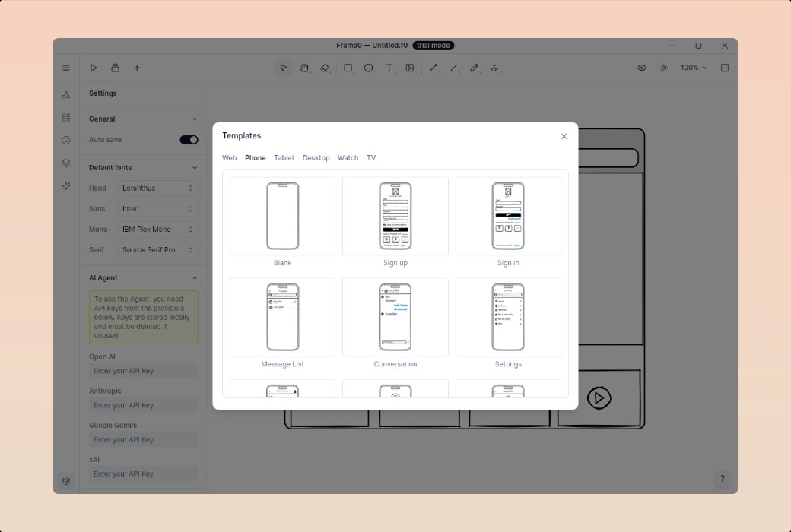Image resolution: width=791 pixels, height=532 pixels.
Task: Select the Eraser tool
Action: (x=325, y=68)
